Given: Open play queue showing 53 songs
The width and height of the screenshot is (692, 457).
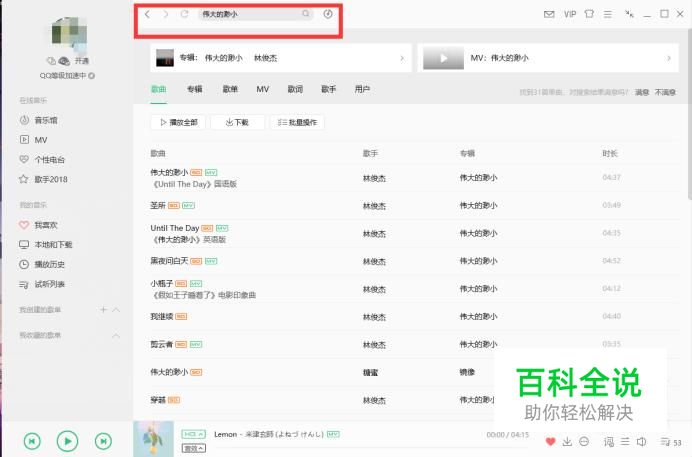Looking at the screenshot, I should (x=670, y=442).
